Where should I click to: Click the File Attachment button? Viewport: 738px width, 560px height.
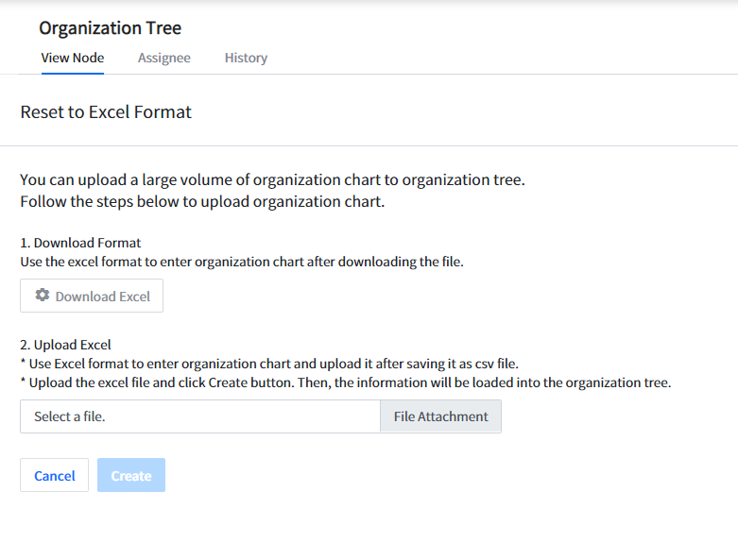tap(440, 416)
